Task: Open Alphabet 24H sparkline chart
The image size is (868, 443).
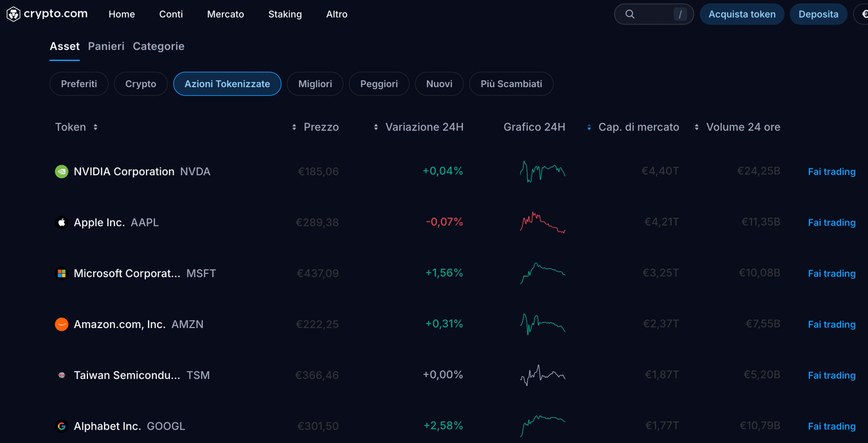Action: pyautogui.click(x=542, y=426)
